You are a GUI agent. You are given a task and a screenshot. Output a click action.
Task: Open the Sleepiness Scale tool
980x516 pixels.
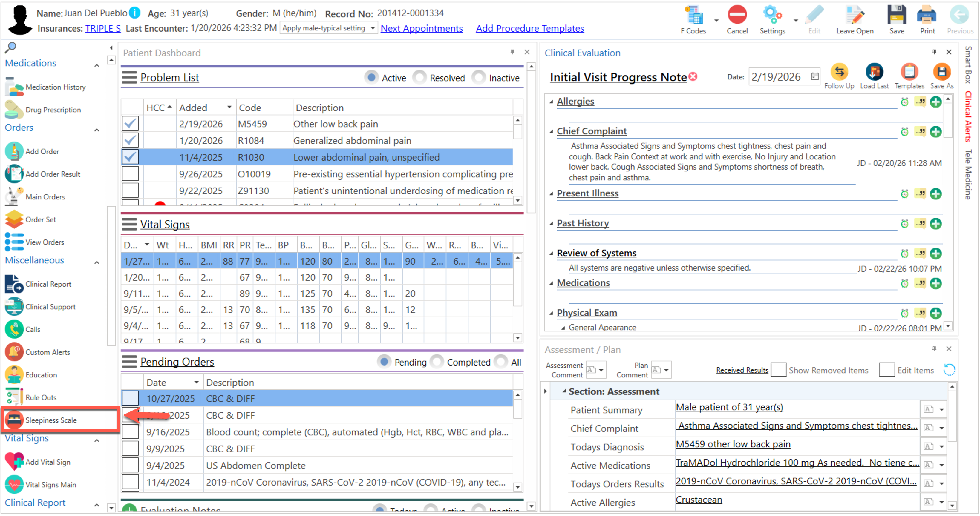click(x=50, y=420)
